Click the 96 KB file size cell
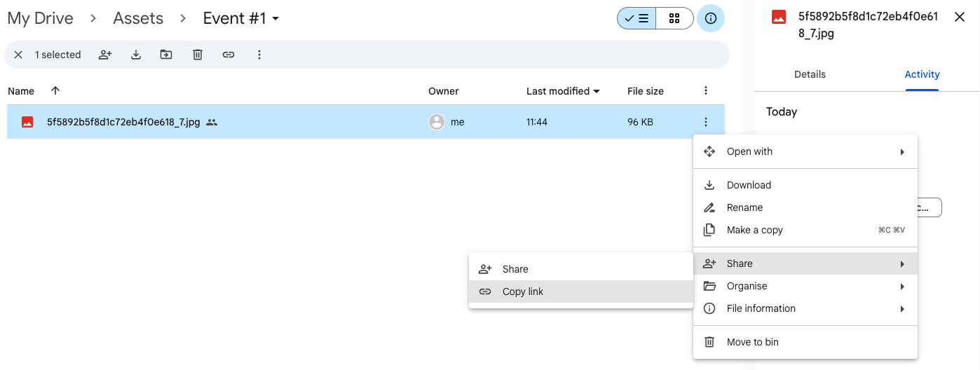This screenshot has height=370, width=980. pyautogui.click(x=640, y=122)
